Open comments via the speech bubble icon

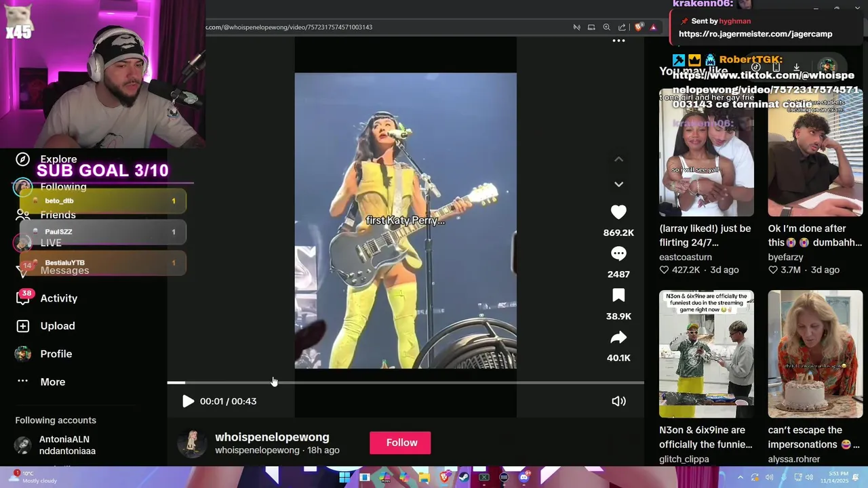618,253
